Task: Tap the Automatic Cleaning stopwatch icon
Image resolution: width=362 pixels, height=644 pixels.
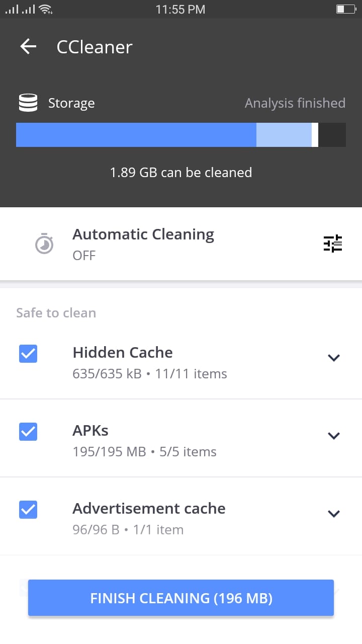Action: (x=44, y=244)
